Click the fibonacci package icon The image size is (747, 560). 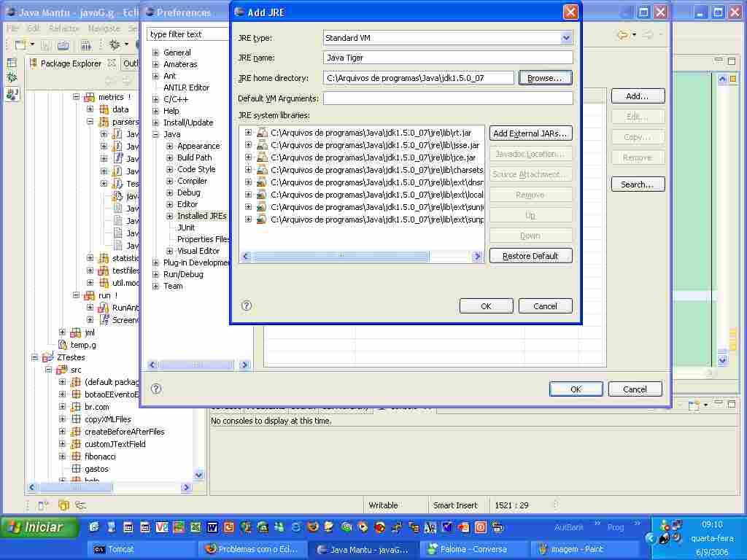click(76, 456)
